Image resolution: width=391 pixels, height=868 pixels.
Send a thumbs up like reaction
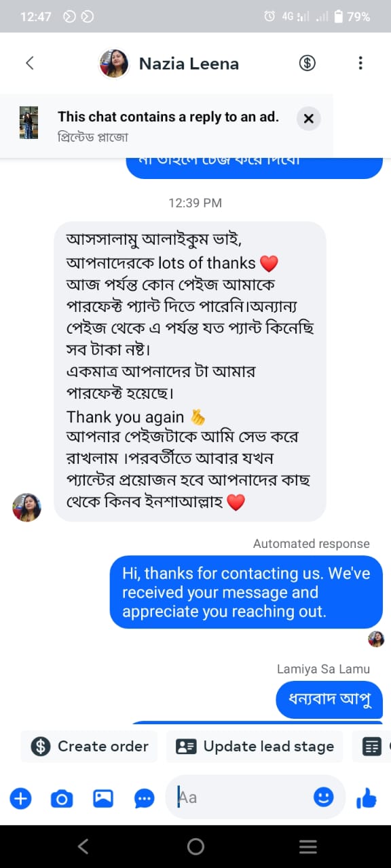coord(366,798)
